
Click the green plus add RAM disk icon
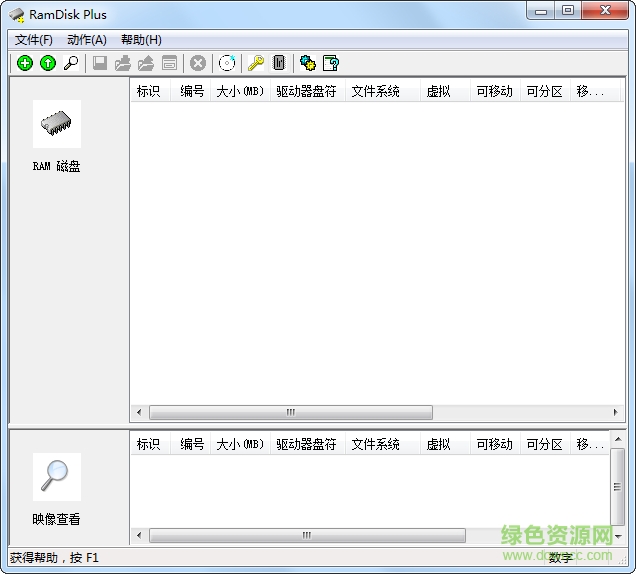[25, 63]
